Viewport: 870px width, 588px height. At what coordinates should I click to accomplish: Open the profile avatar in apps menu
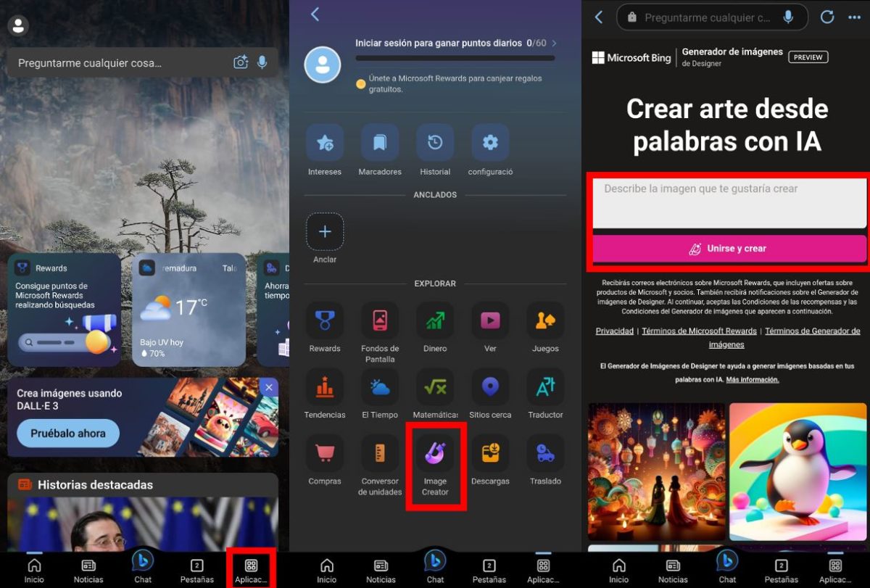tap(323, 65)
